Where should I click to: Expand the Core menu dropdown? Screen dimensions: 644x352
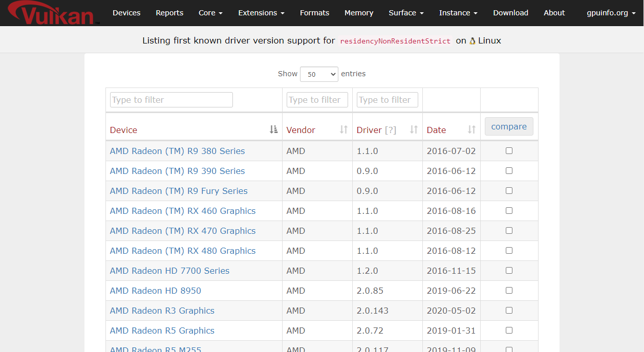[210, 13]
